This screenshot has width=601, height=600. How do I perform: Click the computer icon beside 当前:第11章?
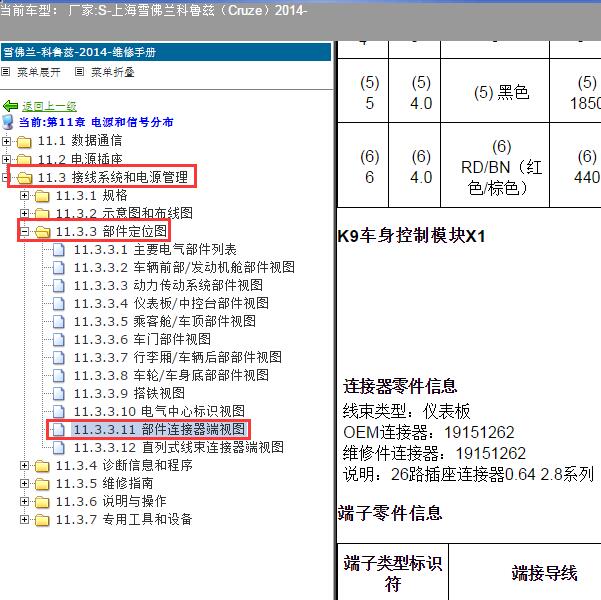click(x=8, y=122)
